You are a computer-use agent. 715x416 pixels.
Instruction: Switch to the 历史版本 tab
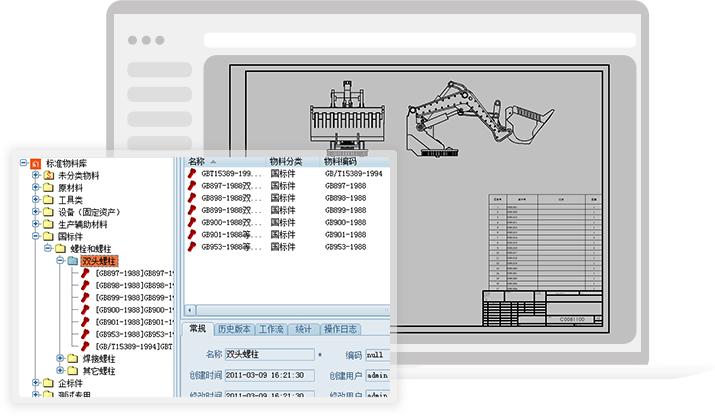point(234,329)
